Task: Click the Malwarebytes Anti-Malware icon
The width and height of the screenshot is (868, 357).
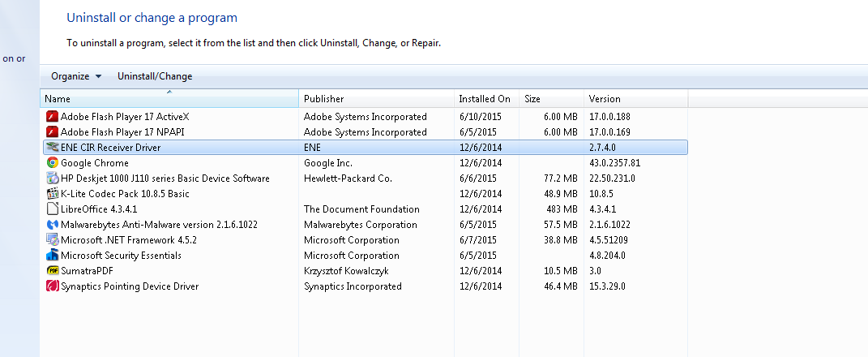Action: pyautogui.click(x=52, y=225)
